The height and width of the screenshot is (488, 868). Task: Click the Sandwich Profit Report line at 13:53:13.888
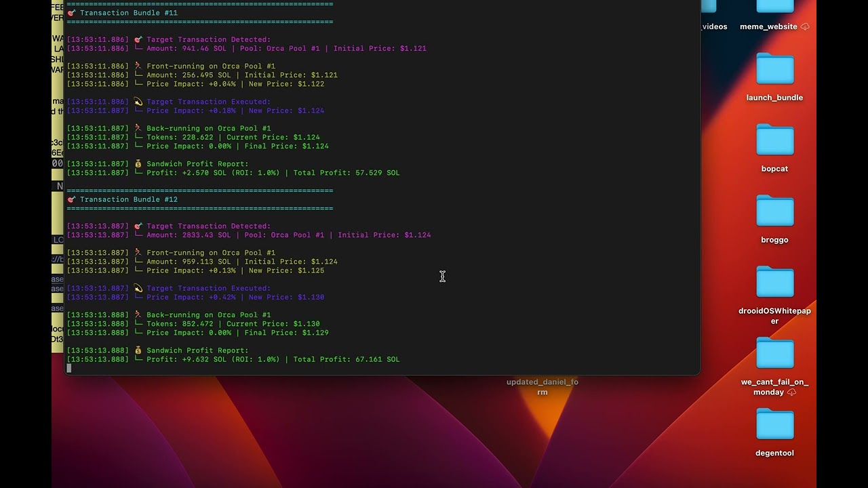coord(158,350)
